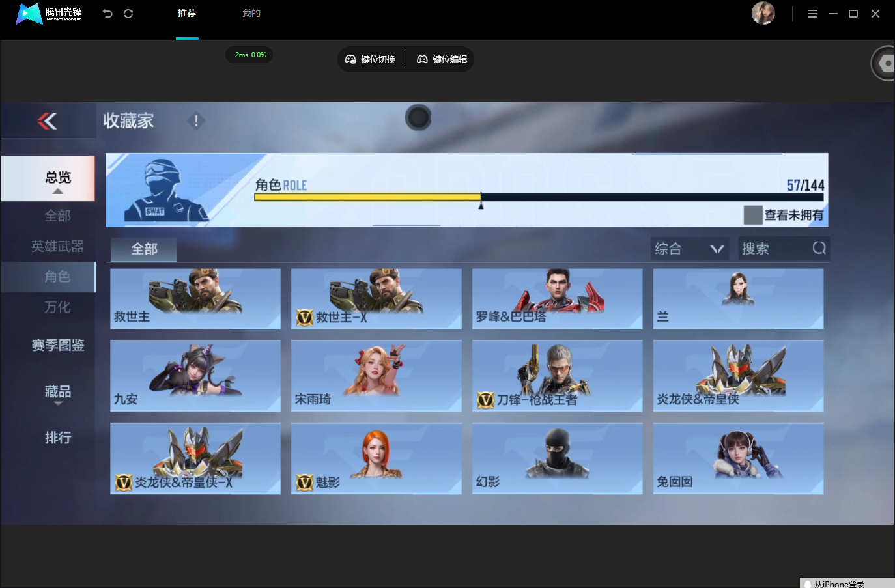
Task: Tap the floating round joystick button
Action: [x=418, y=118]
